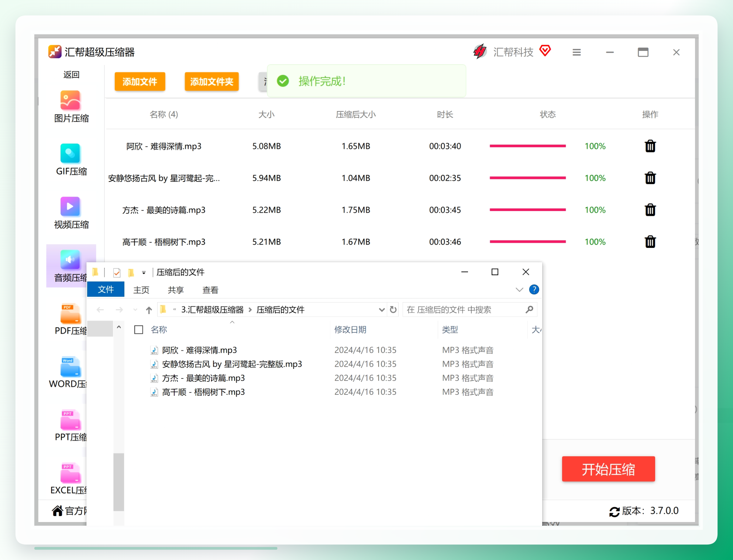
Task: Open the hamburger menu in title bar
Action: pyautogui.click(x=577, y=52)
